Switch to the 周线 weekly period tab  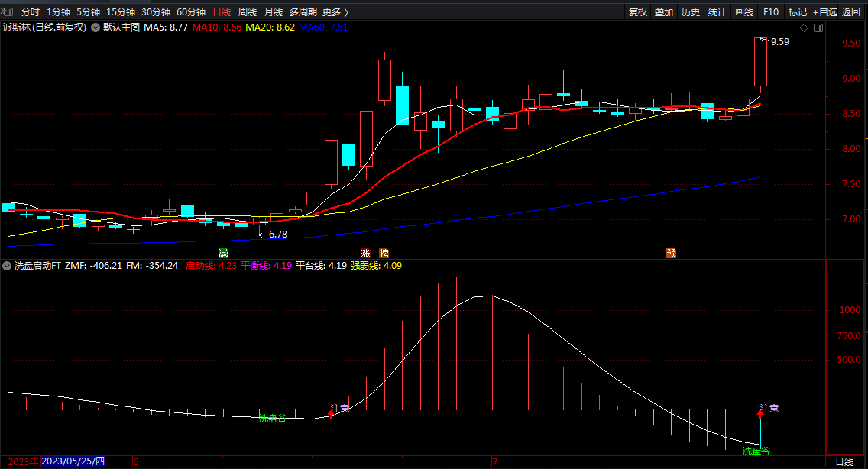248,12
